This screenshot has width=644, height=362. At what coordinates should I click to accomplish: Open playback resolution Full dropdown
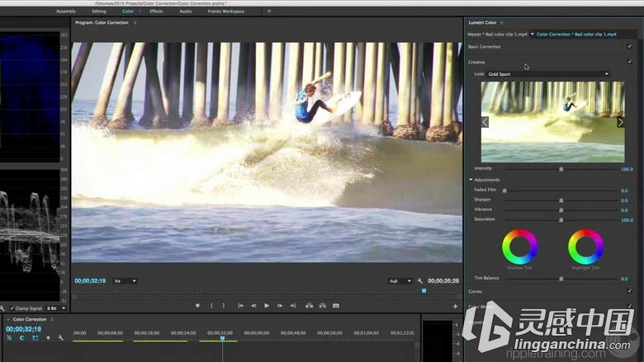coord(400,281)
